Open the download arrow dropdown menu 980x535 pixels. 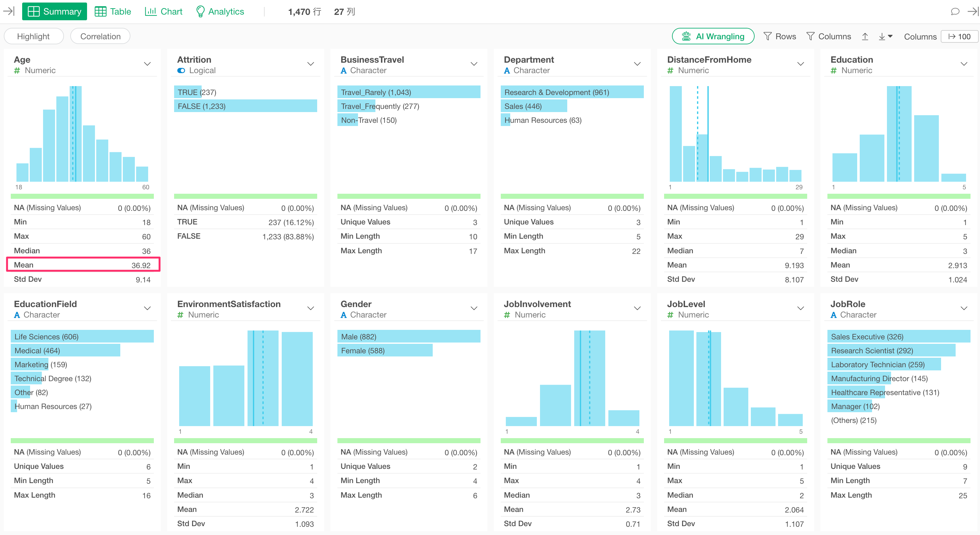pyautogui.click(x=885, y=36)
